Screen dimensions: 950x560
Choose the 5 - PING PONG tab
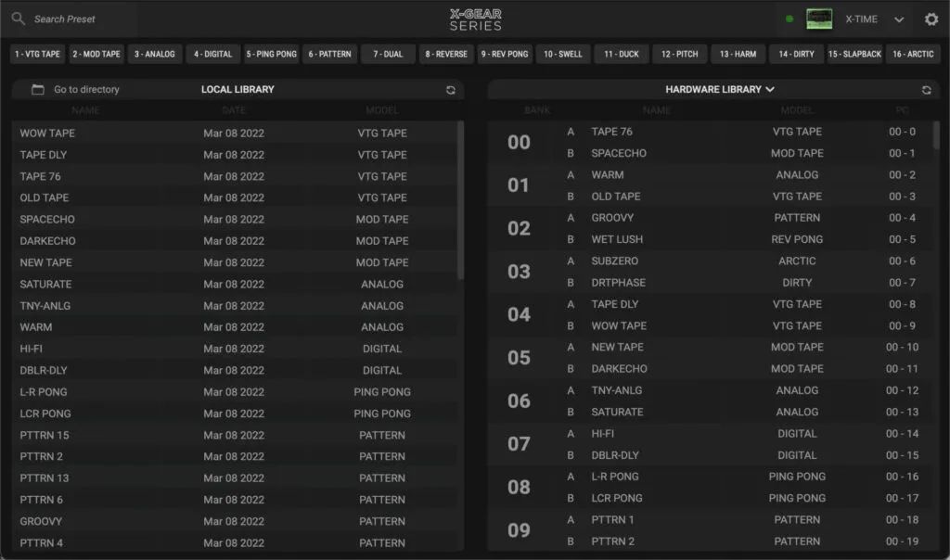pos(272,55)
